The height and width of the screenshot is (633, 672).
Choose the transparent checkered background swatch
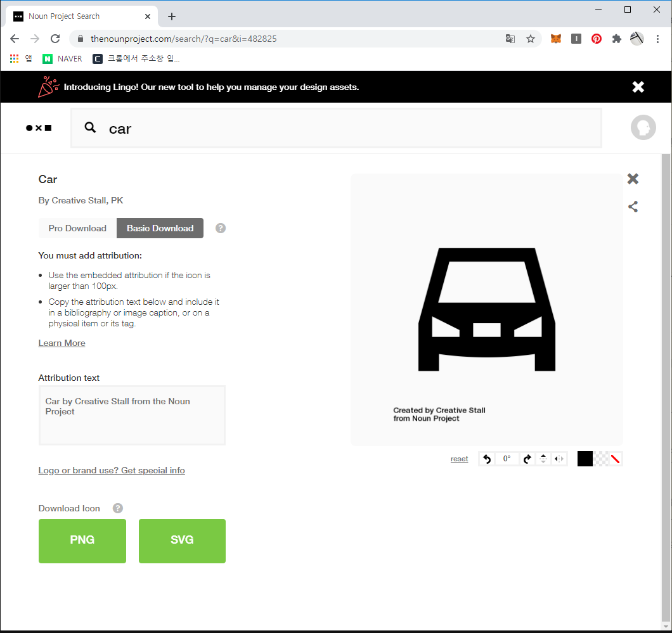pos(600,459)
